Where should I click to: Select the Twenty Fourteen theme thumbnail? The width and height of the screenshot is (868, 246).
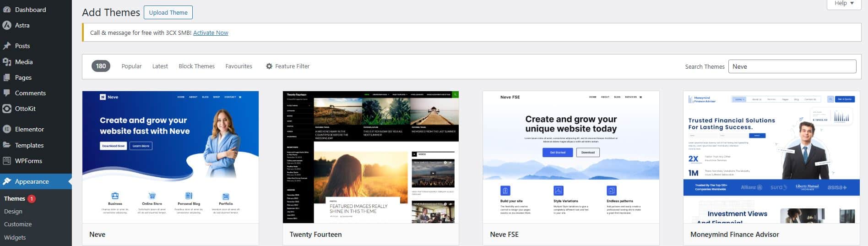(x=371, y=157)
